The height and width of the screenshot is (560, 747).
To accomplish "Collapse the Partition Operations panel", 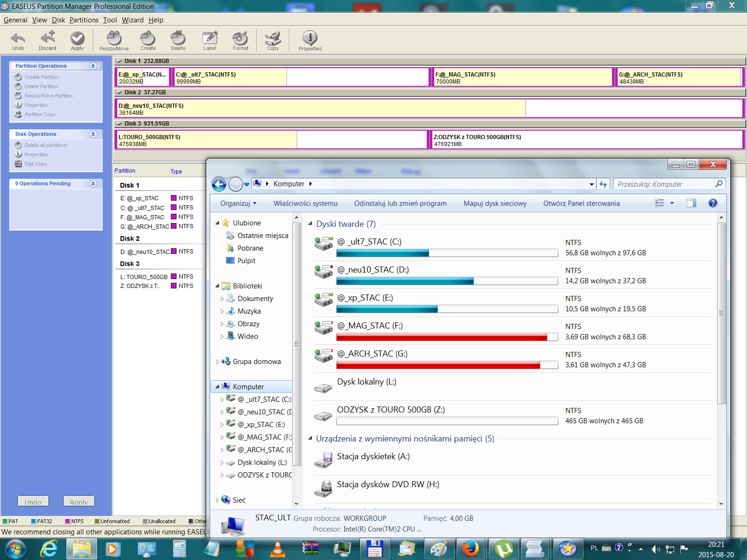I will 93,66.
